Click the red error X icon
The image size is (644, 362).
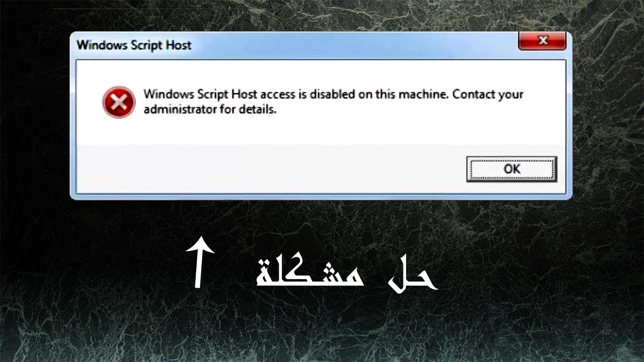(x=119, y=103)
